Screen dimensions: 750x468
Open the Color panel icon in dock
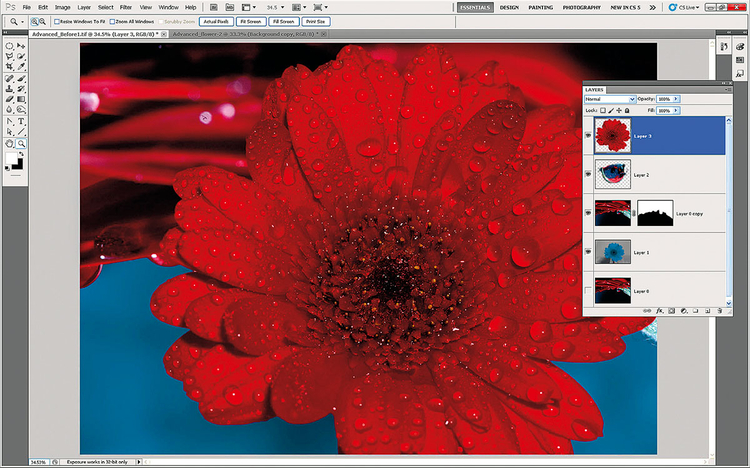pos(740,46)
